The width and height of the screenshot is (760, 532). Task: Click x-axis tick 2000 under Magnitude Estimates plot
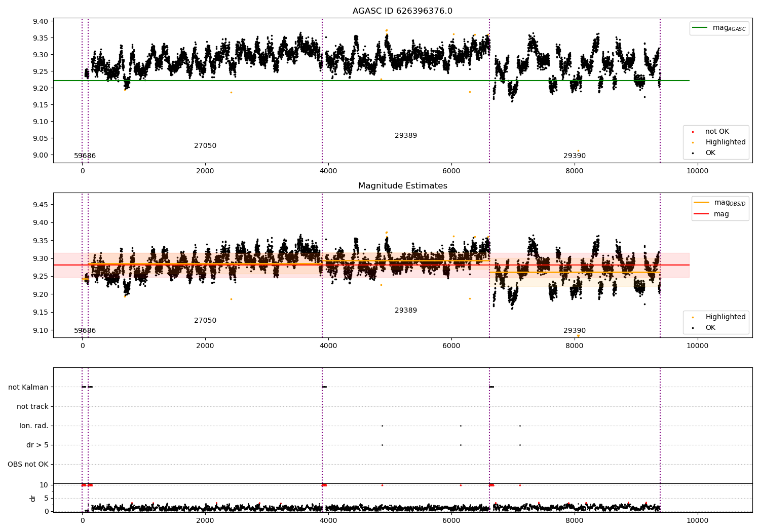click(205, 346)
